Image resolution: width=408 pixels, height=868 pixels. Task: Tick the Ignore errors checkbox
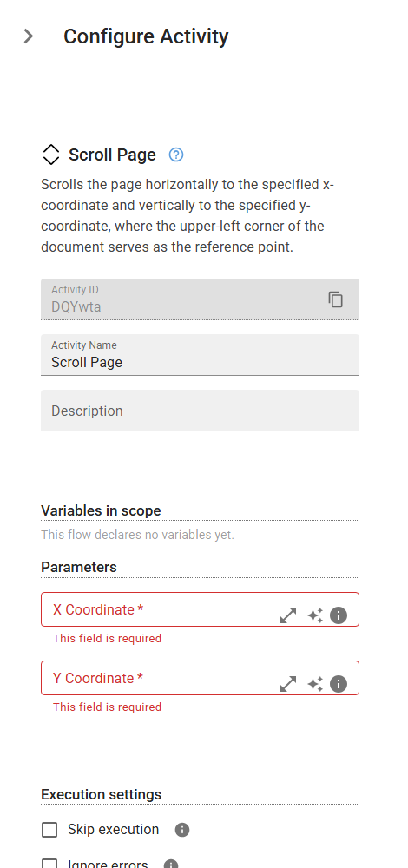(49, 864)
